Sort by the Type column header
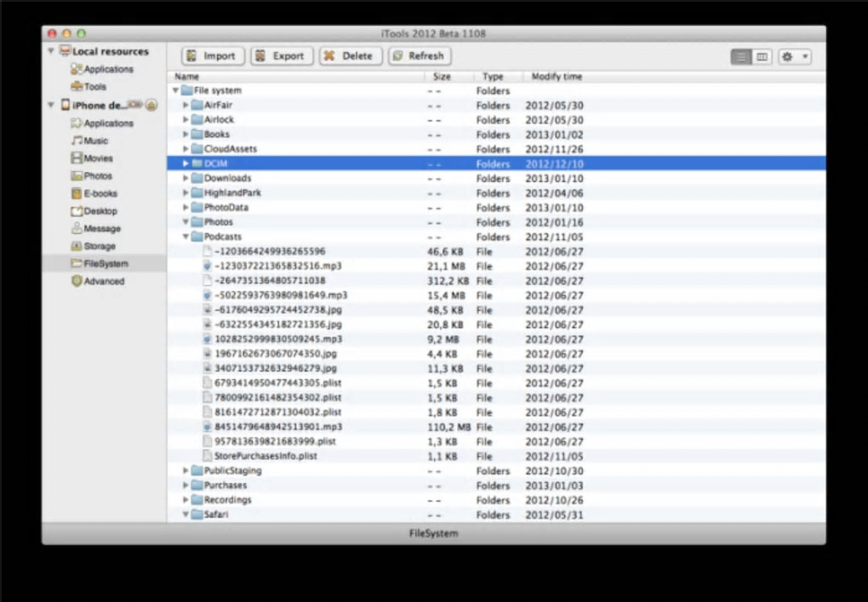Viewport: 868px width, 602px height. (498, 77)
